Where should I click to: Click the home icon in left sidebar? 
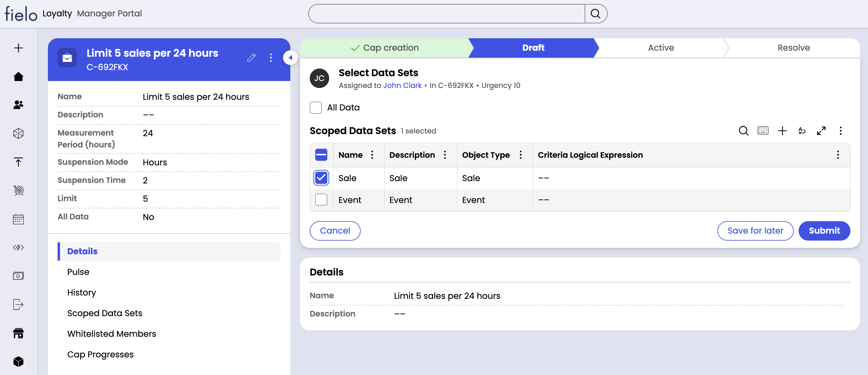18,76
